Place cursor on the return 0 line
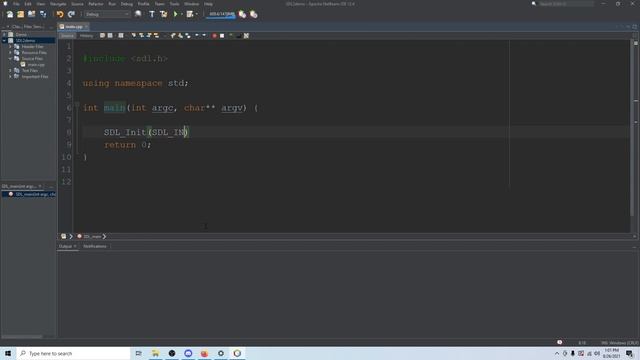 127,145
